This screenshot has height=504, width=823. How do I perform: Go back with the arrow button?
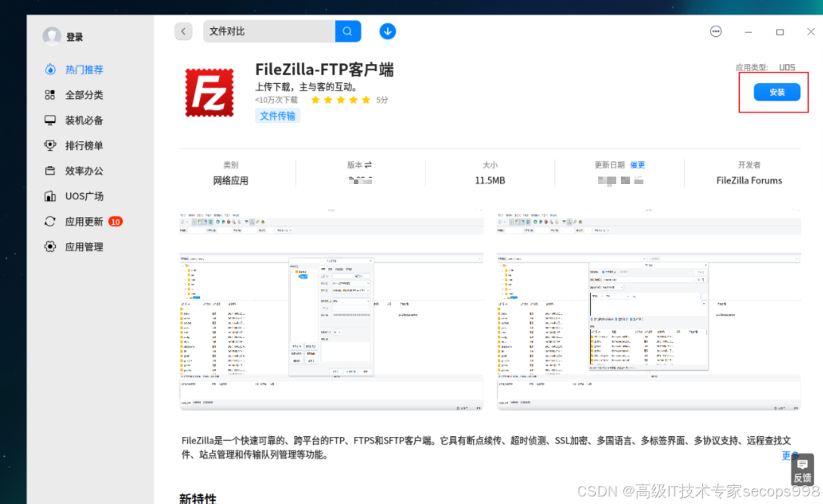point(183,32)
